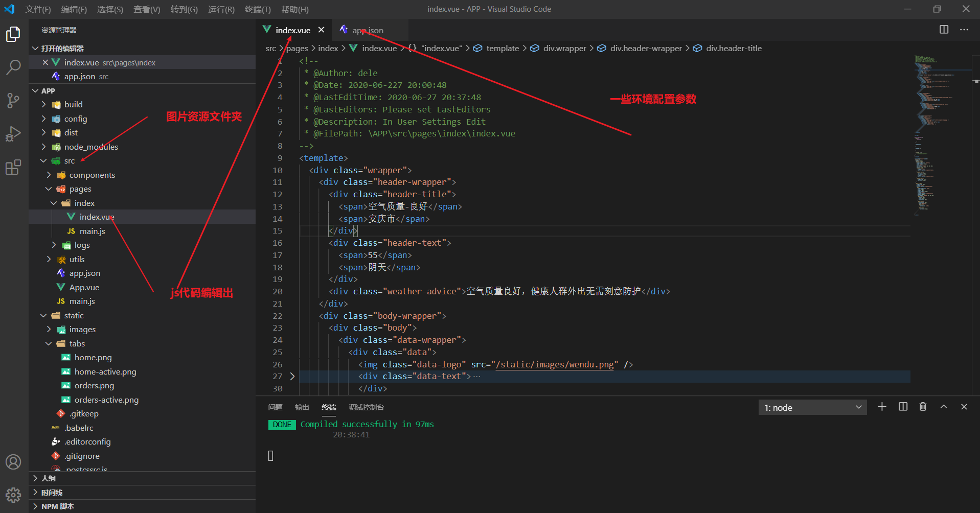Split the editor to the right
The height and width of the screenshot is (513, 980).
pos(944,30)
